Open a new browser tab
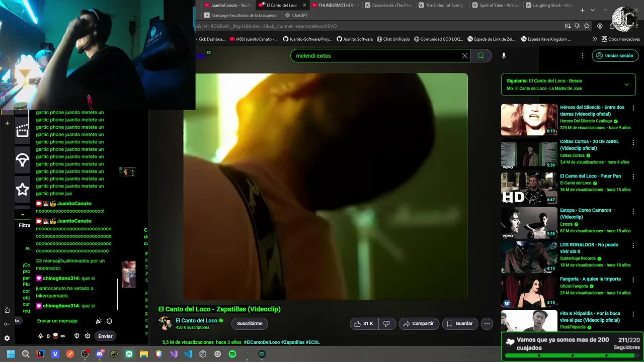 (582, 10)
